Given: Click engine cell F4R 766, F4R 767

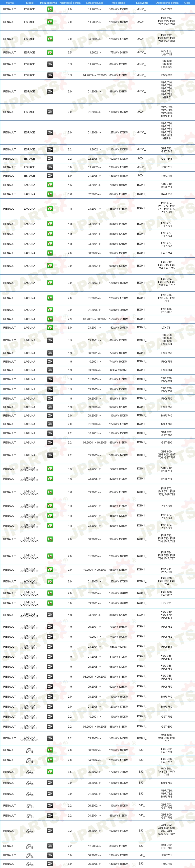Looking at the screenshot, I should (x=166, y=761).
